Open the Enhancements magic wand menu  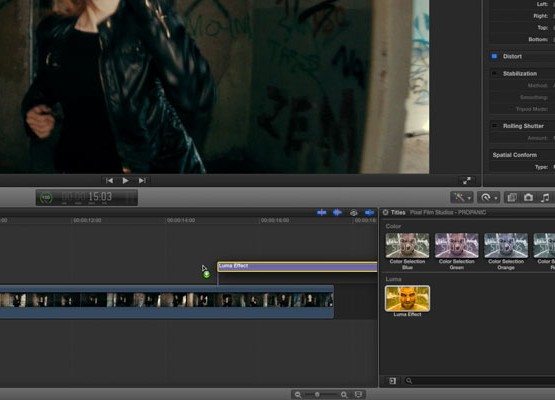462,198
